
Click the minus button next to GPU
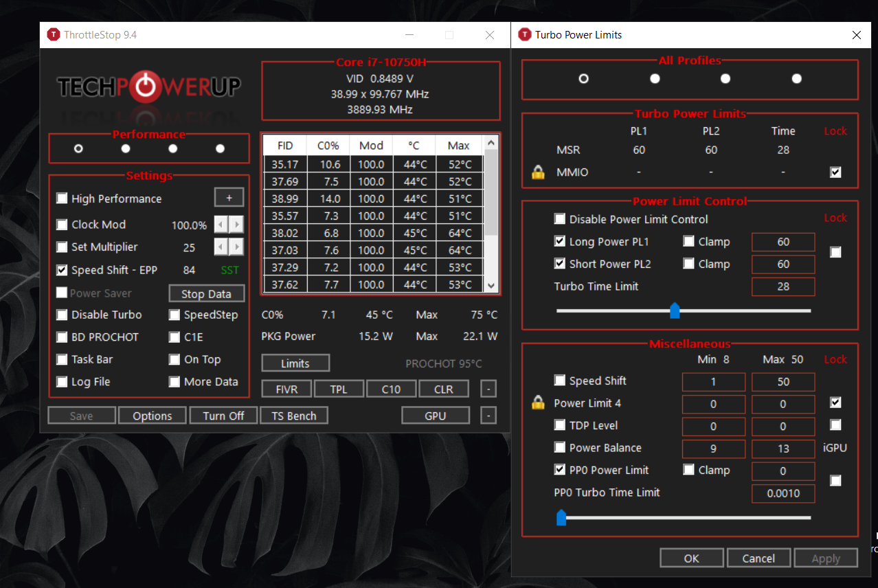(x=488, y=416)
